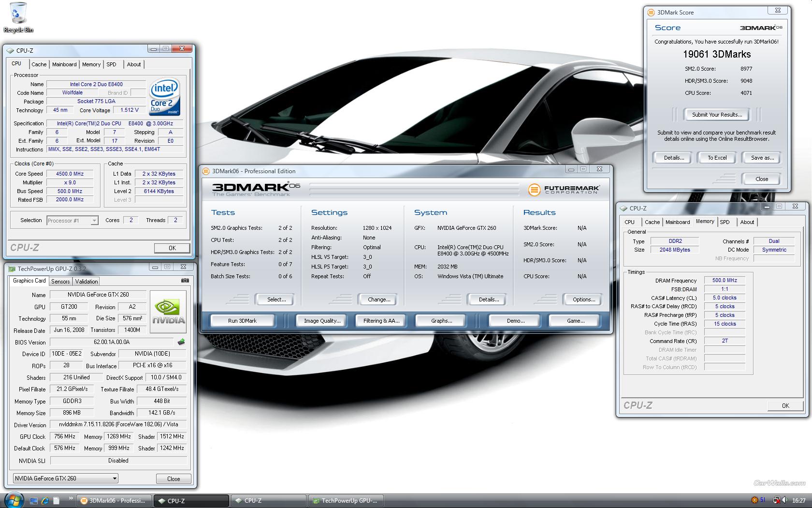Viewport: 812px width, 508px height.
Task: Click Details button in 3DMark Score window
Action: [674, 158]
